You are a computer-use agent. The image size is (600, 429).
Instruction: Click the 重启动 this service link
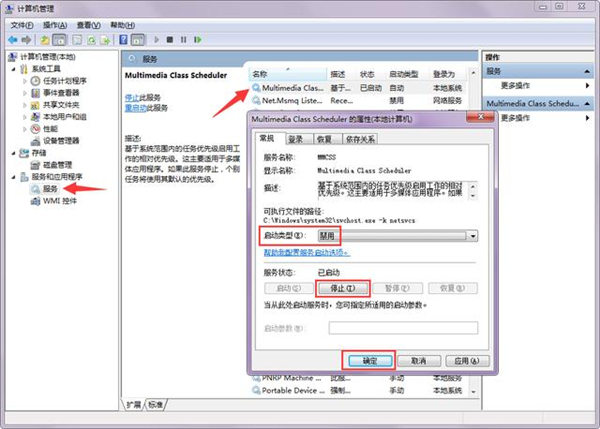(136, 108)
